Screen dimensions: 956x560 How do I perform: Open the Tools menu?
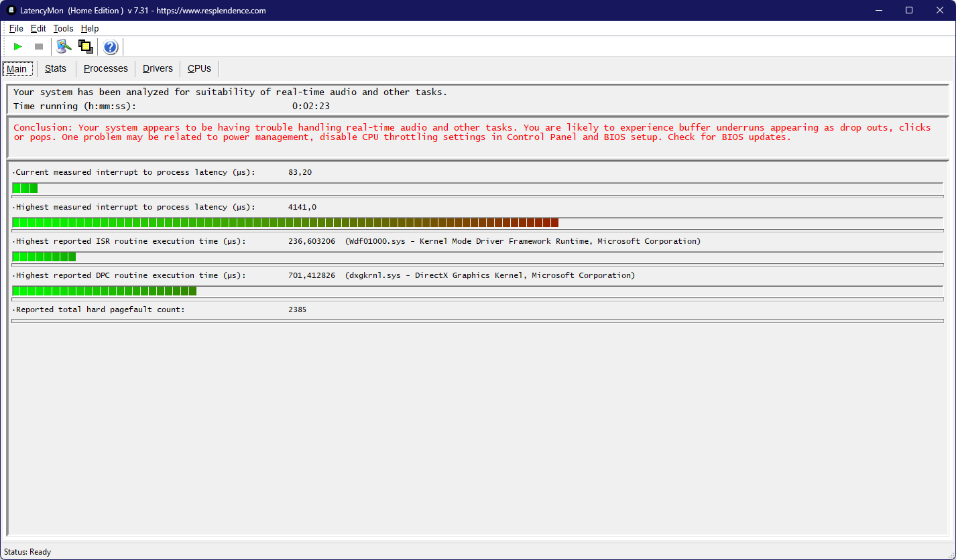coord(64,29)
